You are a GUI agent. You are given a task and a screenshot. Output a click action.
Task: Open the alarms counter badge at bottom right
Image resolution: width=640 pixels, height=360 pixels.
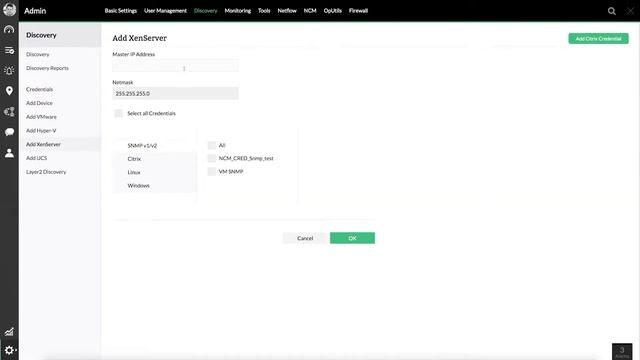coord(622,351)
